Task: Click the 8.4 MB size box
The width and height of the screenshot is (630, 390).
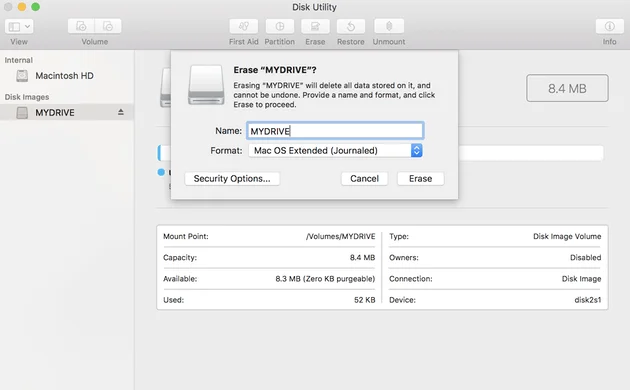Action: click(567, 88)
